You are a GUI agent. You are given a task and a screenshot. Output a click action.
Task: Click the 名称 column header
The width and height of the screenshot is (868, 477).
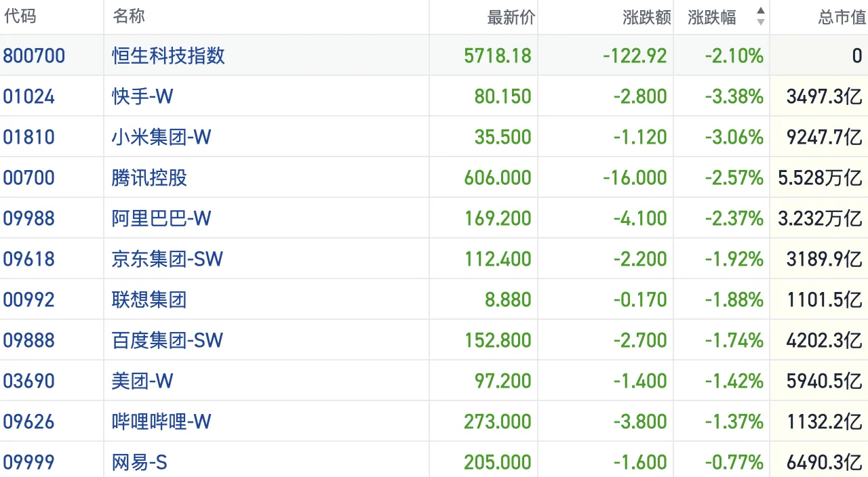[x=129, y=17]
